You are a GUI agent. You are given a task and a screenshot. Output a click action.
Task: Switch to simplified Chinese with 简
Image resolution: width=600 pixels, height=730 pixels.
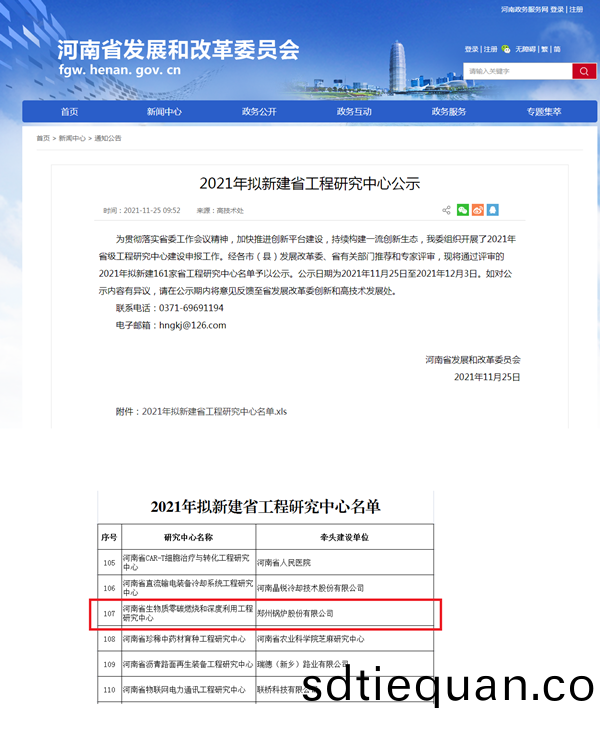coord(557,49)
